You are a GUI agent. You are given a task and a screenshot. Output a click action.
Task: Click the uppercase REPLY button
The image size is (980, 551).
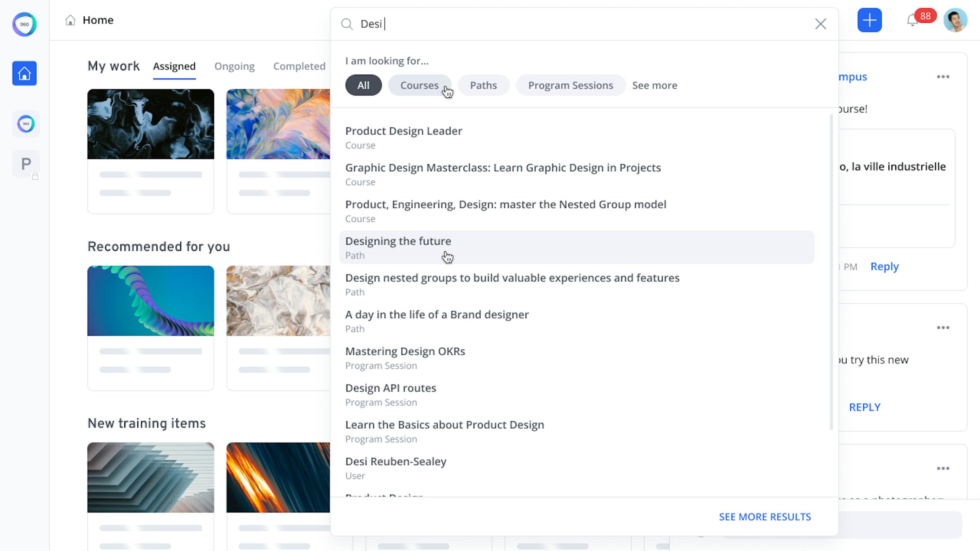pos(865,407)
